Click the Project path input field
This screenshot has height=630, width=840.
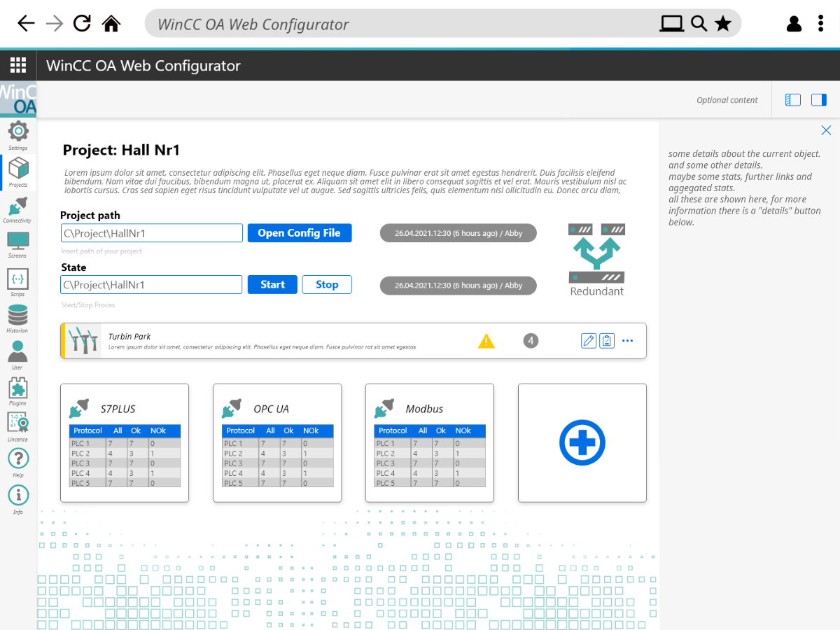[152, 233]
